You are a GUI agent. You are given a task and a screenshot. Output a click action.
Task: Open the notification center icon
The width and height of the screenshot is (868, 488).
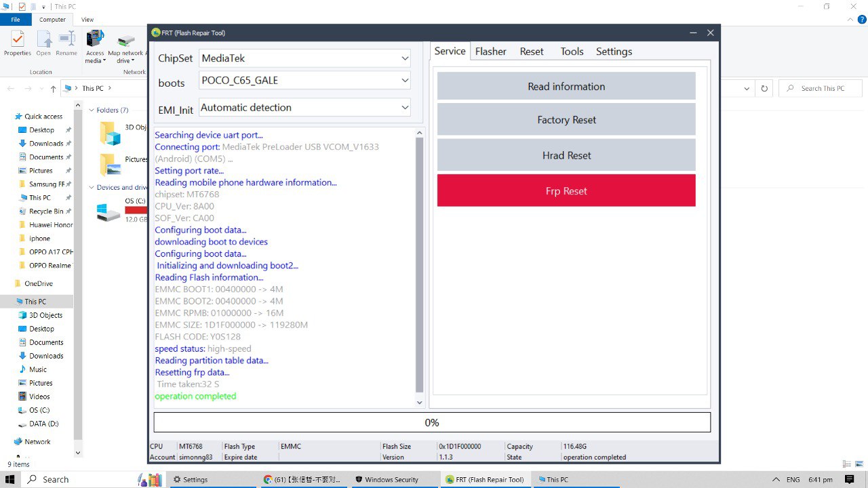point(850,479)
